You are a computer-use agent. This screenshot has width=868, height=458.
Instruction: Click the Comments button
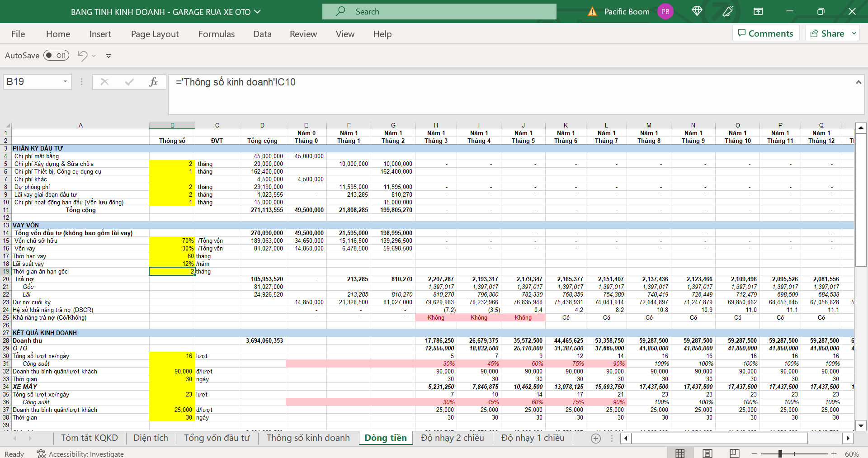[x=765, y=33]
